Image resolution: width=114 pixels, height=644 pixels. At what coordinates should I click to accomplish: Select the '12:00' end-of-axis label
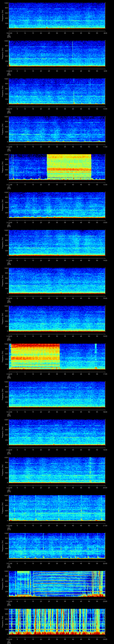click(105, 184)
